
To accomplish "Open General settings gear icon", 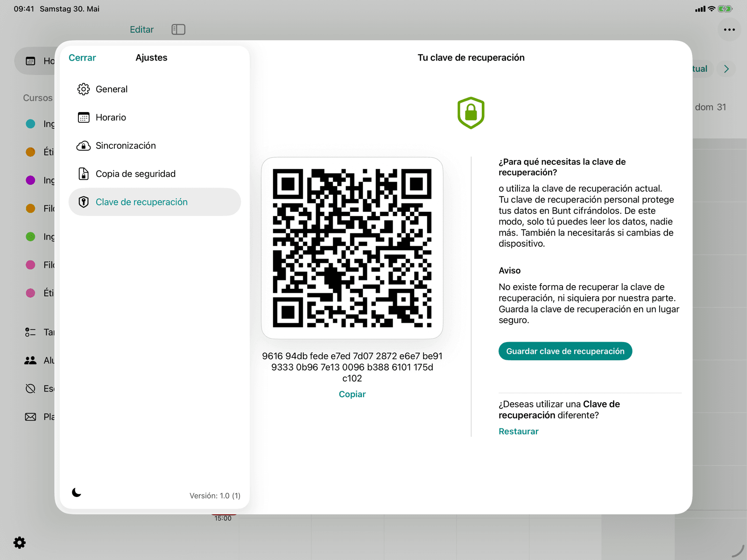I will (x=84, y=89).
